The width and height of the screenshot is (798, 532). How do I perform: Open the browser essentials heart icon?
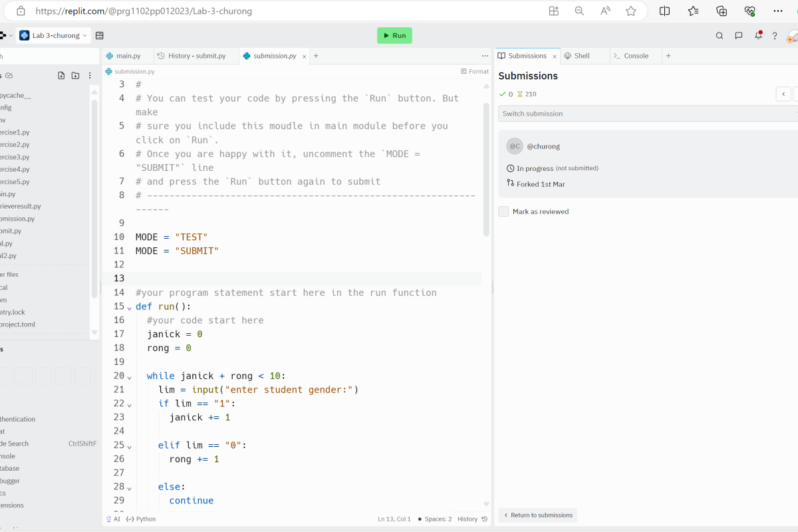pyautogui.click(x=749, y=11)
